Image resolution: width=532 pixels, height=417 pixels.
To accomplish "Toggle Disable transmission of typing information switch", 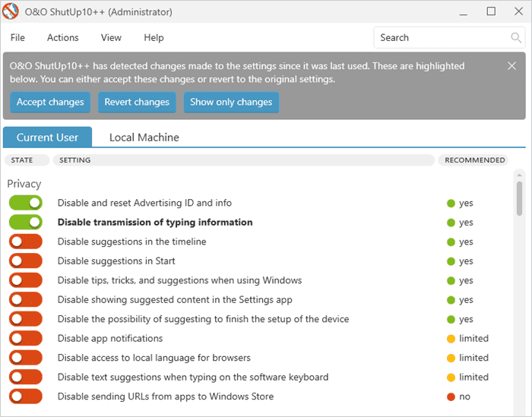I will click(26, 222).
